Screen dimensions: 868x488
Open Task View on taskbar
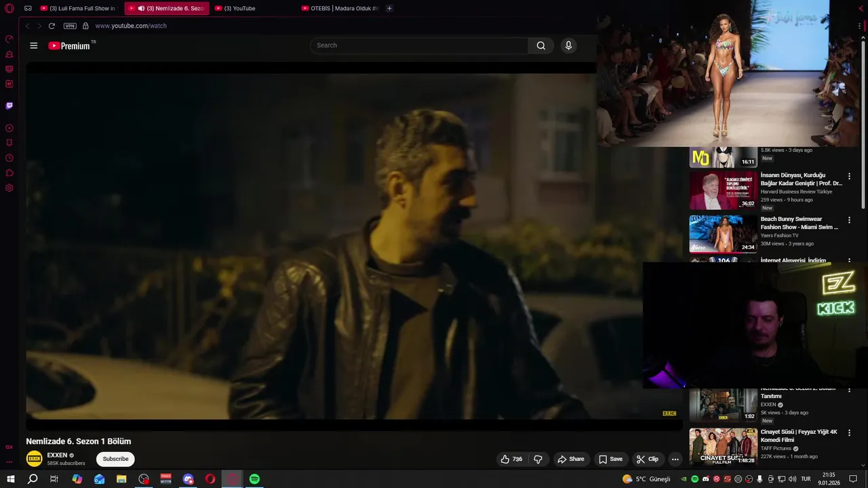click(54, 479)
